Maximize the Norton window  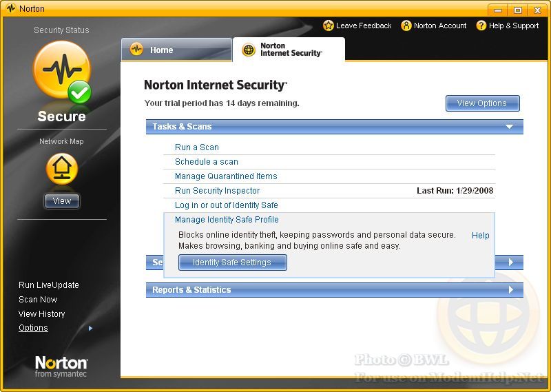click(x=518, y=10)
